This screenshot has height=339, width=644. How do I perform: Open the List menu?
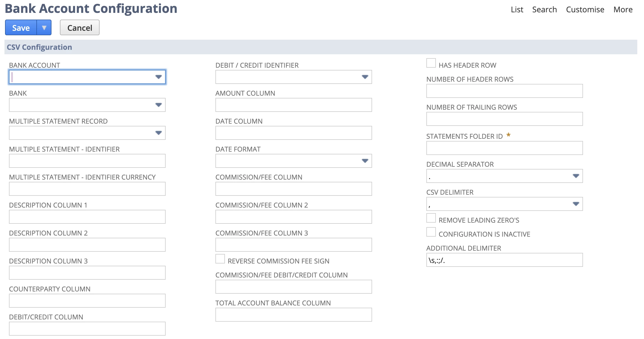(x=516, y=9)
